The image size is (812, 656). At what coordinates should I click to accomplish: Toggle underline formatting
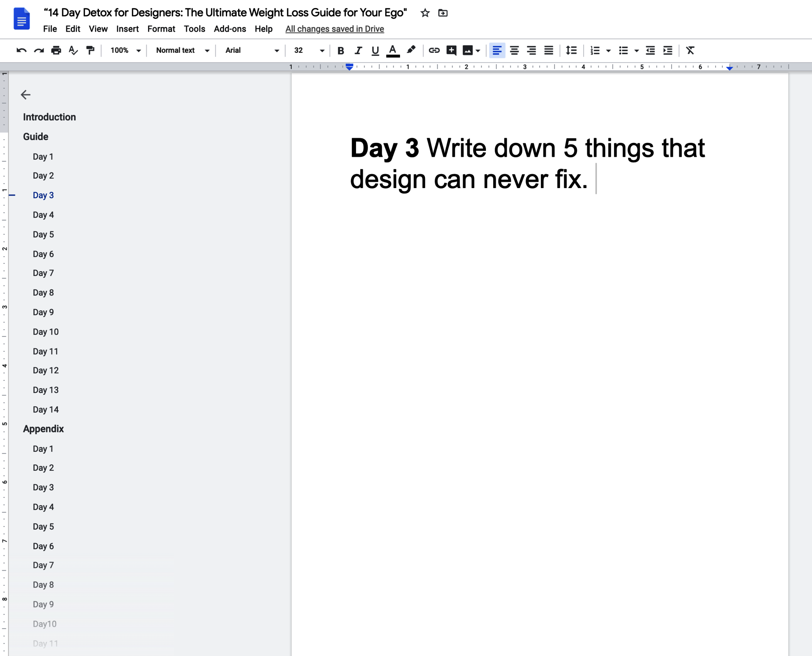click(375, 51)
